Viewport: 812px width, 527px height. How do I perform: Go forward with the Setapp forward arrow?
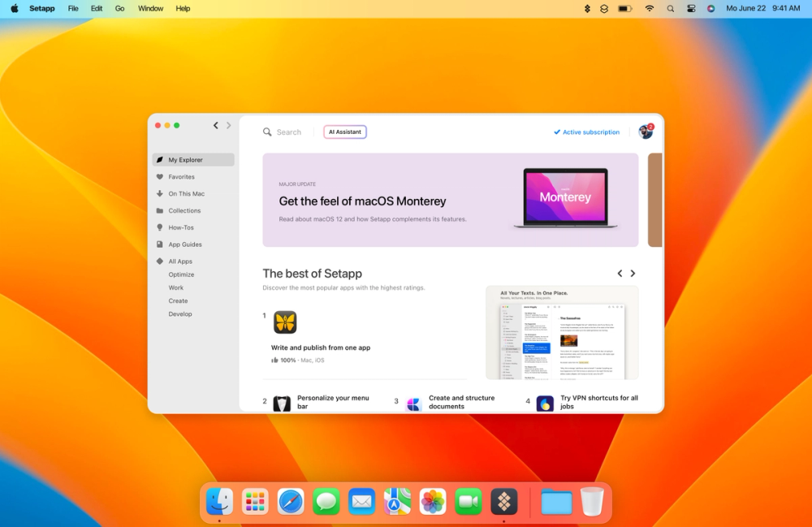[x=228, y=125]
